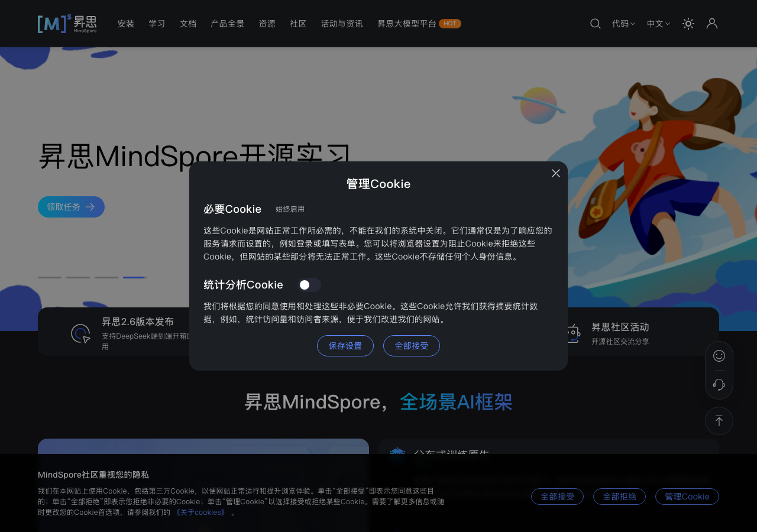This screenshot has width=757, height=532.
Task: Click the 全场景AI框架 heading text
Action: pos(456,402)
